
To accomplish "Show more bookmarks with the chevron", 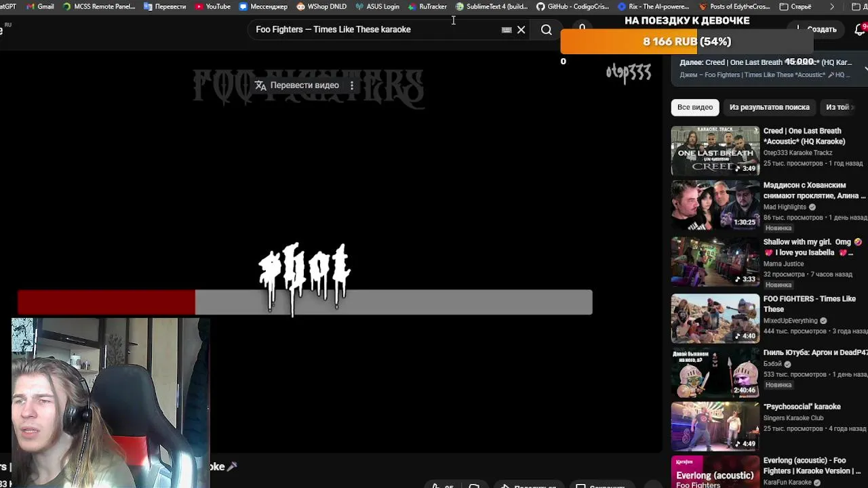I will pyautogui.click(x=832, y=6).
